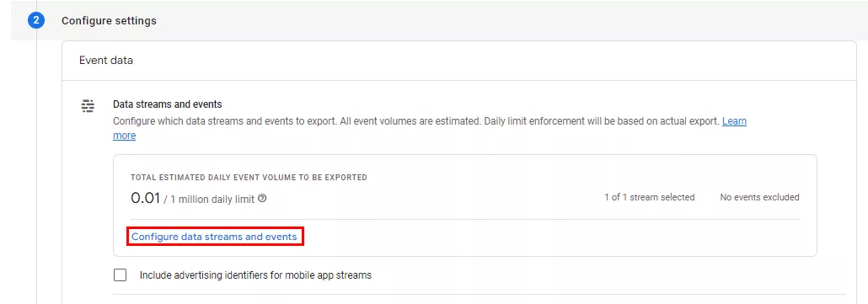Click the 'Configure settings' title text
Image resolution: width=868 pixels, height=304 pixels.
pos(109,21)
